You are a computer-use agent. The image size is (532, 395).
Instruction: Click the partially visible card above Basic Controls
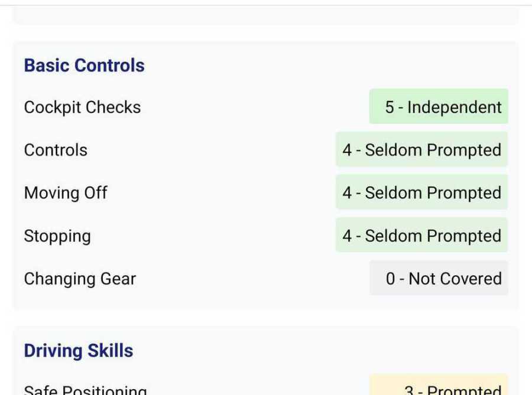(265, 17)
